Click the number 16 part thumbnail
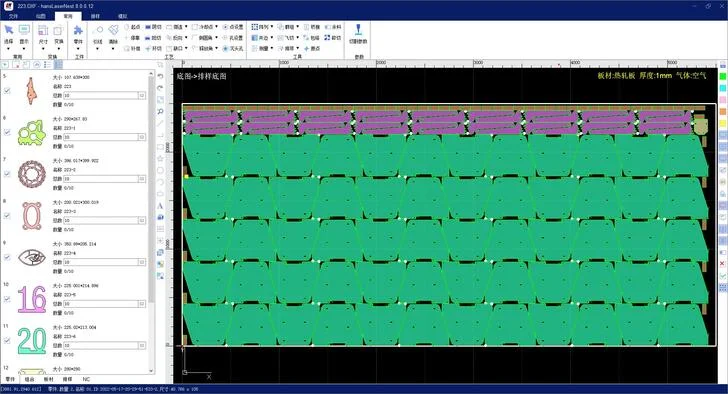 tap(32, 299)
